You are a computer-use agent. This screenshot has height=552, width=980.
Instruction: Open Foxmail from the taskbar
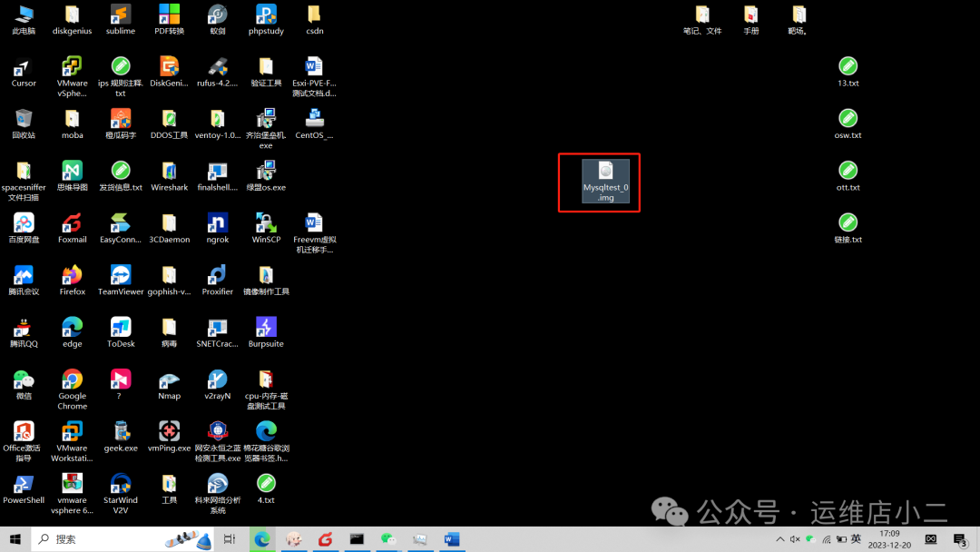coord(325,539)
